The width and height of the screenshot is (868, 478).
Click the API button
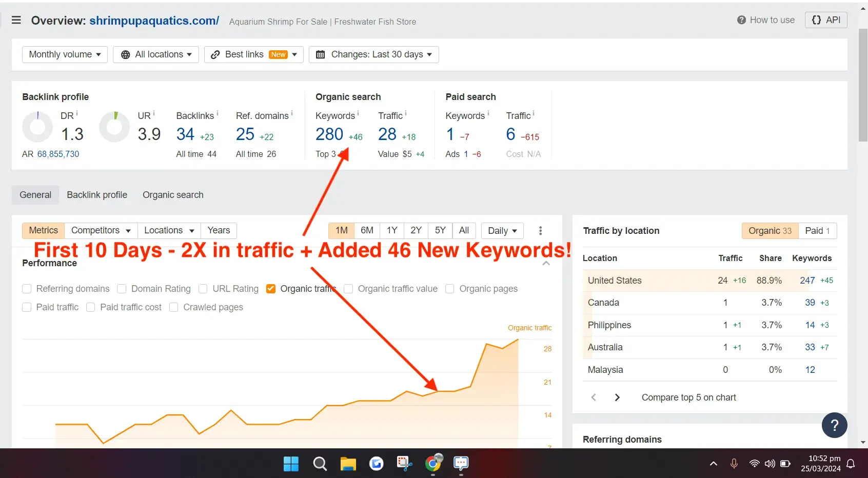click(826, 20)
